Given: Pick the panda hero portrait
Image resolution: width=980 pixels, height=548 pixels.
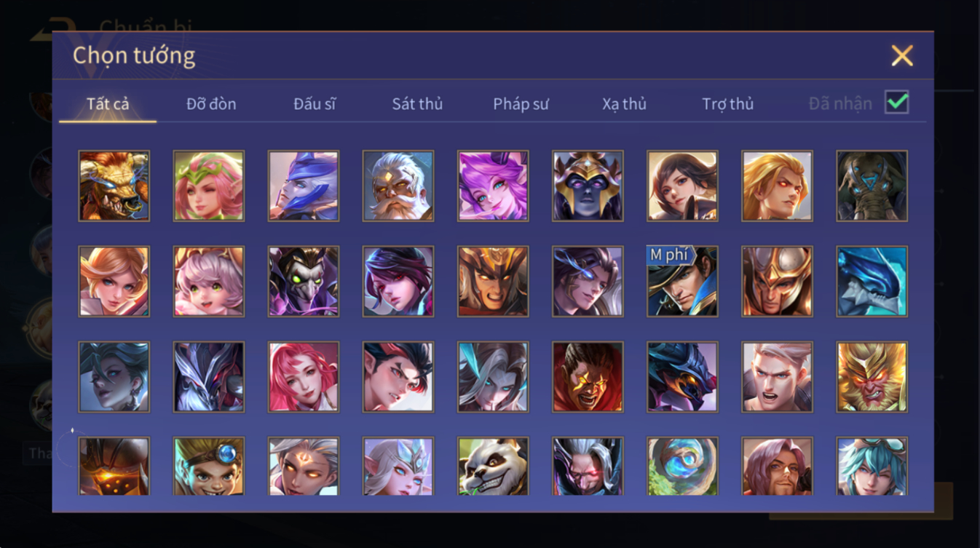Looking at the screenshot, I should pos(493,466).
